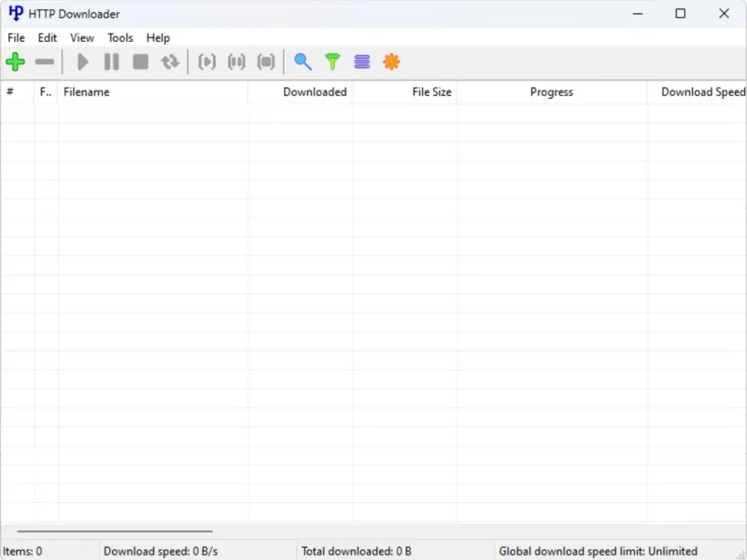Click the green plus Add URL icon
The image size is (747, 560).
15,62
